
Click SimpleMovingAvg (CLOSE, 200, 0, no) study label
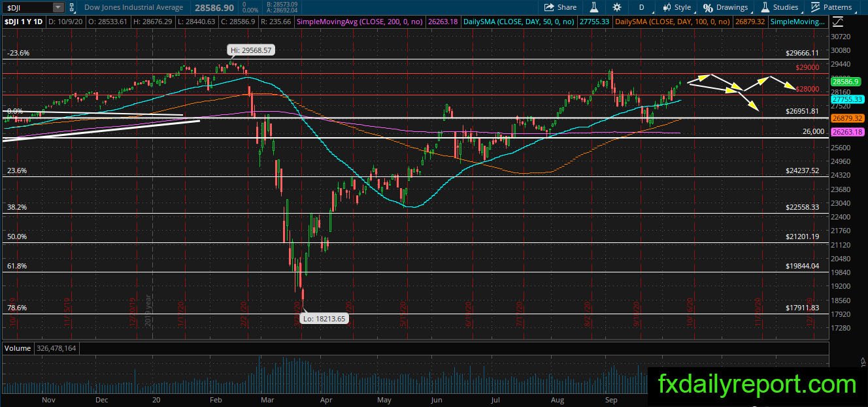(x=361, y=22)
